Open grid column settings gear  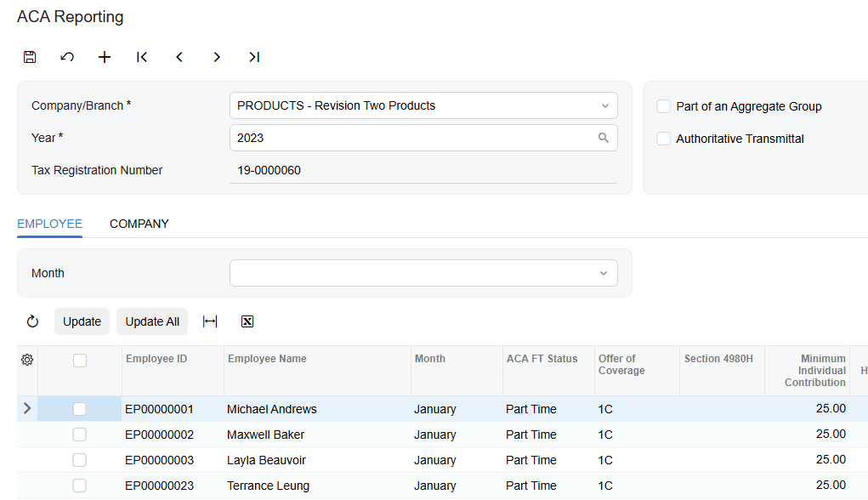coord(27,360)
